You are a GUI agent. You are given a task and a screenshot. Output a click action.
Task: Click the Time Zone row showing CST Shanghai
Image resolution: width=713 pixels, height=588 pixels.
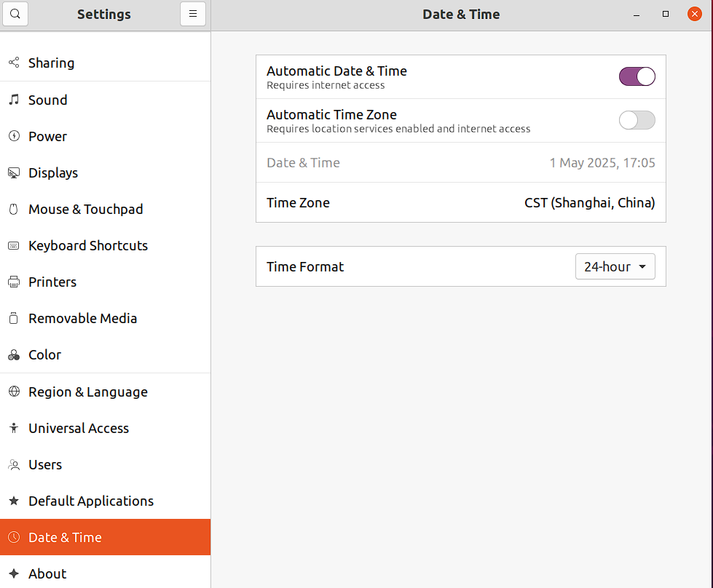tap(460, 202)
